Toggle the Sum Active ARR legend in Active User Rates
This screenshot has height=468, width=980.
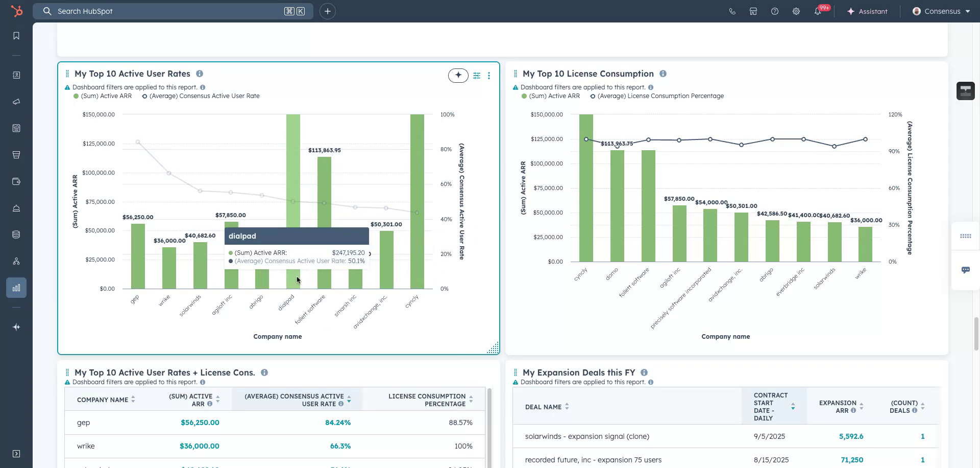(106, 96)
